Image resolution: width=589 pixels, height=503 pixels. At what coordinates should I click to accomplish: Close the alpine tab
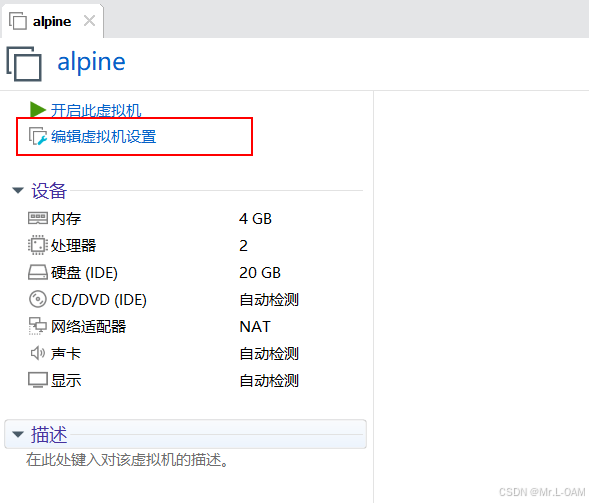(89, 21)
